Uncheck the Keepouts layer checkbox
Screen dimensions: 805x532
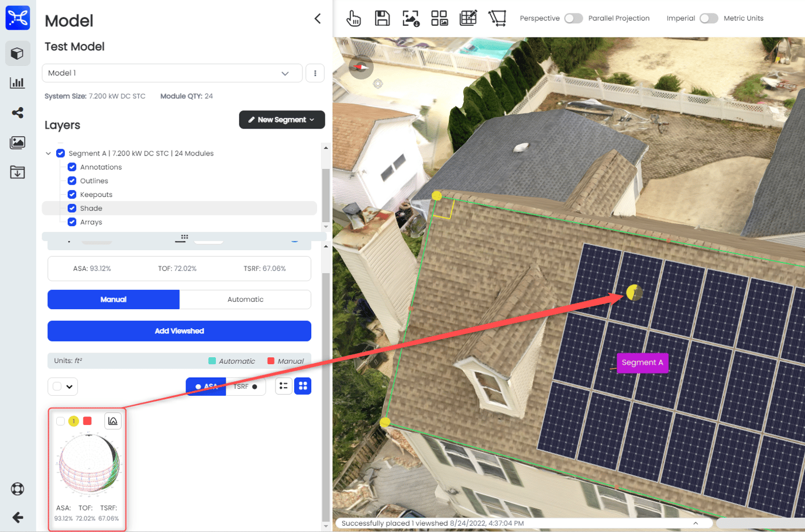pyautogui.click(x=72, y=194)
